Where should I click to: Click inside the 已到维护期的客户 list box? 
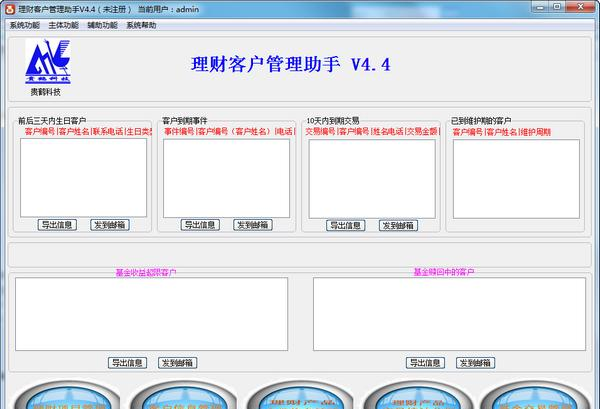coord(516,179)
